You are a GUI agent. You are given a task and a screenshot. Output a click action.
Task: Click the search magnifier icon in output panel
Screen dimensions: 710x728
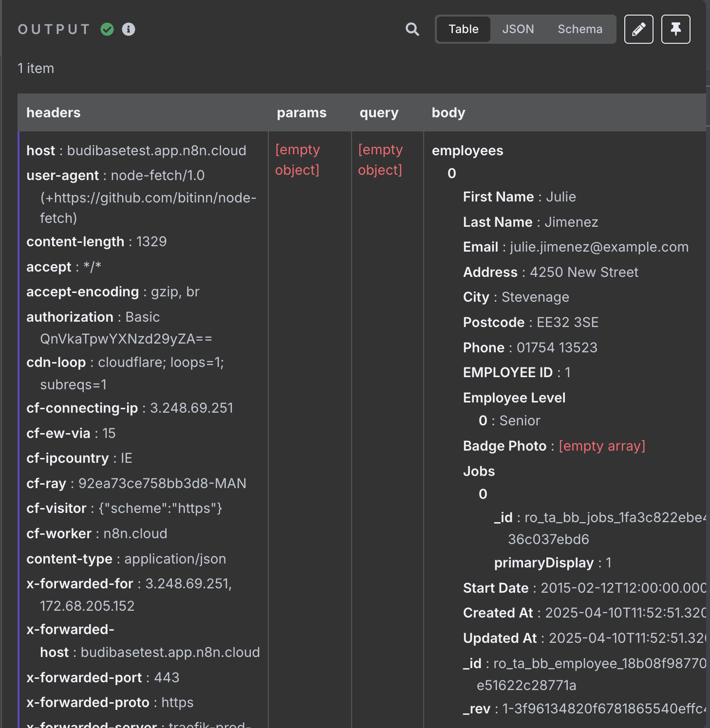(412, 29)
